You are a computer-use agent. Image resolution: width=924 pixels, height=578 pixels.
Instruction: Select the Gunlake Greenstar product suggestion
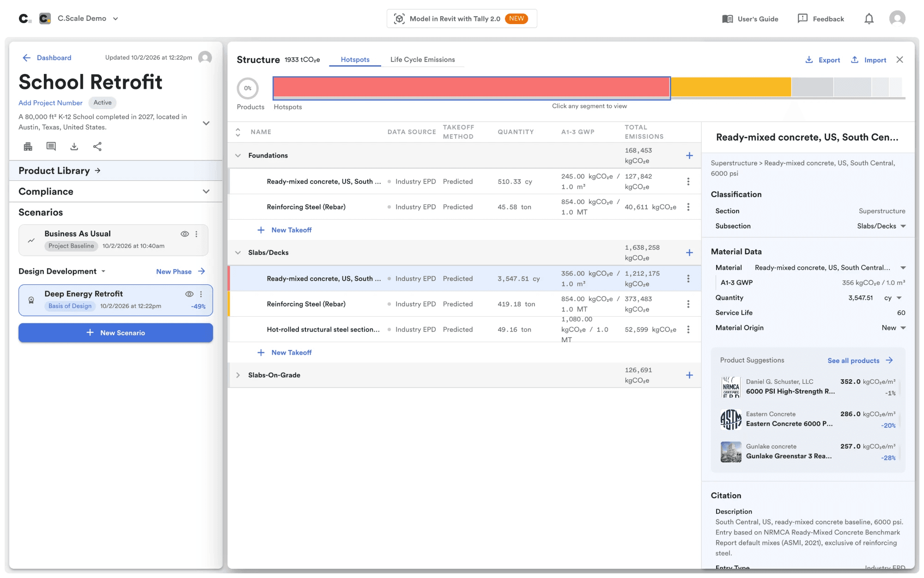coord(808,452)
